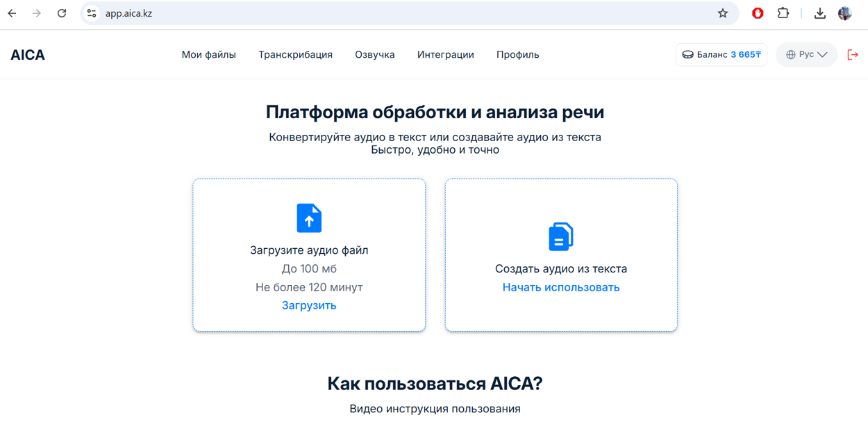
Task: Open the Рус language dropdown
Action: click(806, 55)
